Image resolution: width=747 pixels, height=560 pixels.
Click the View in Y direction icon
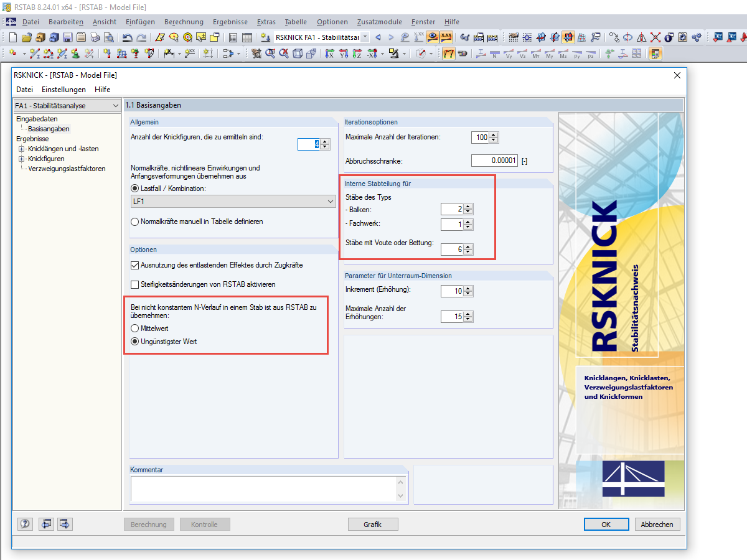click(343, 54)
